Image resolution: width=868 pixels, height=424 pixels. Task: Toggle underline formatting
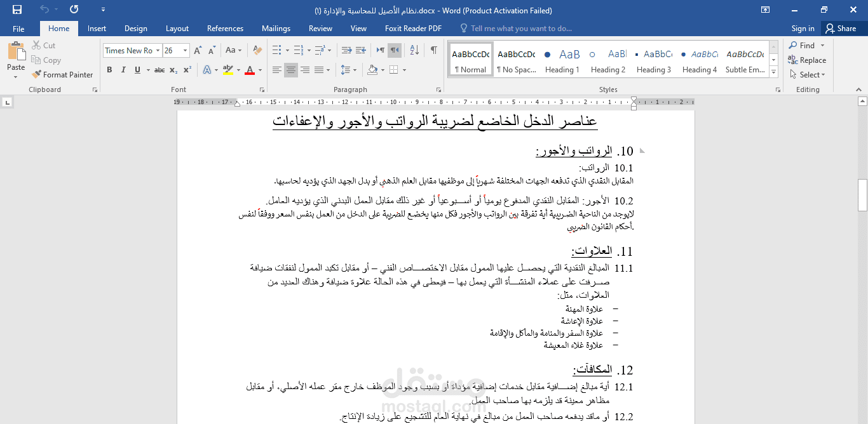point(137,70)
